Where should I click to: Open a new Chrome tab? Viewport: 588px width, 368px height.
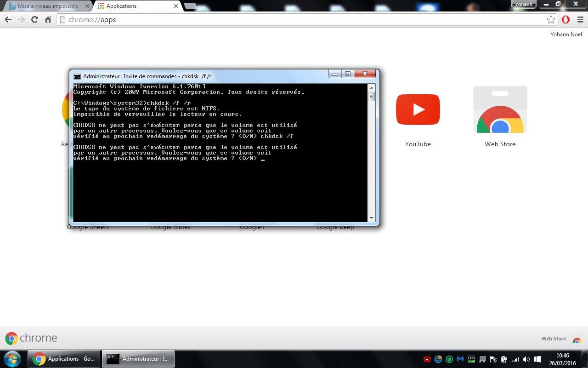tap(190, 6)
